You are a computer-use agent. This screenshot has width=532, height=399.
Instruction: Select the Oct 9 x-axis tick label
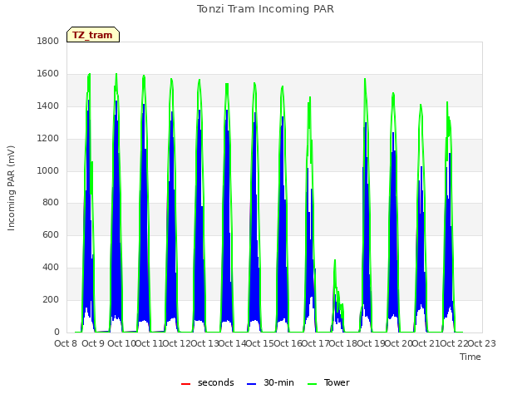pos(93,343)
